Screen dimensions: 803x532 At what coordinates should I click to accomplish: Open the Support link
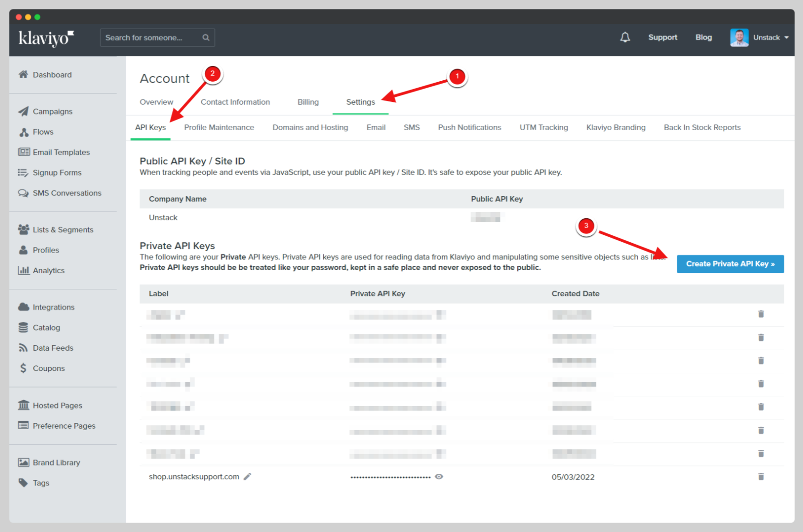pyautogui.click(x=663, y=37)
